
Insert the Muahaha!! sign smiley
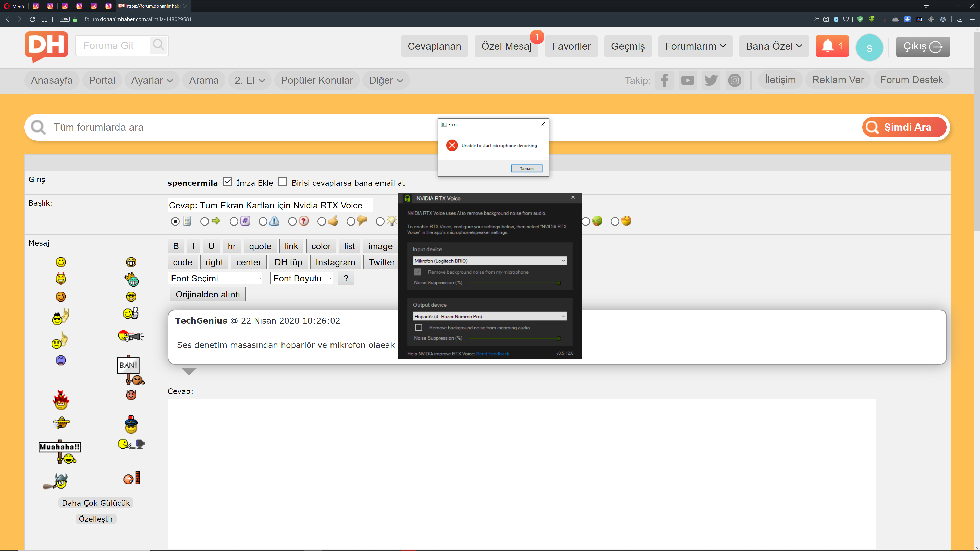coord(60,451)
